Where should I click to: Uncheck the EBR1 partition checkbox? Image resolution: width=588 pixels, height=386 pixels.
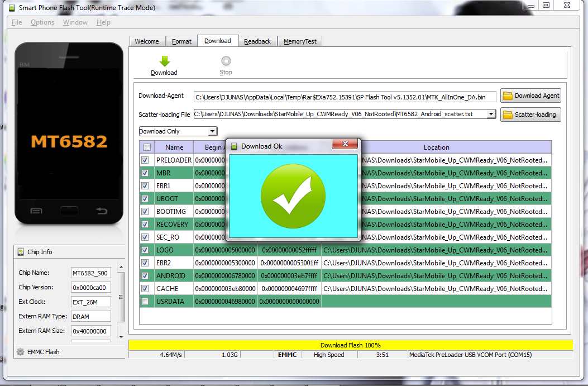(145, 185)
